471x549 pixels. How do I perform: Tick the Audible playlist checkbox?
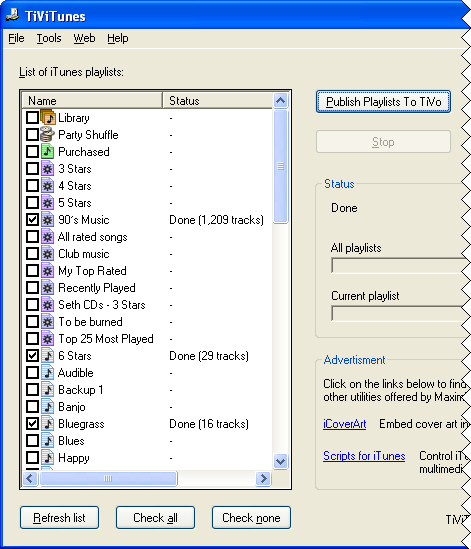(x=33, y=373)
